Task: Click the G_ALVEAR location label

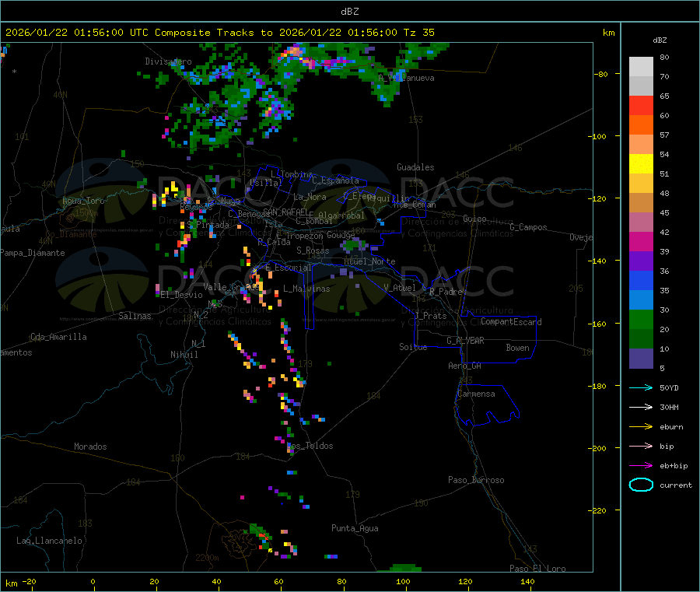Action: tap(465, 341)
